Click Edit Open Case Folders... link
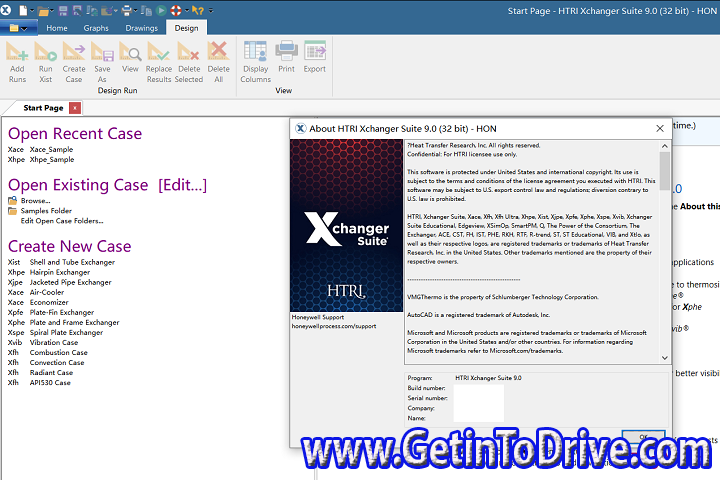The height and width of the screenshot is (480, 720). click(62, 221)
